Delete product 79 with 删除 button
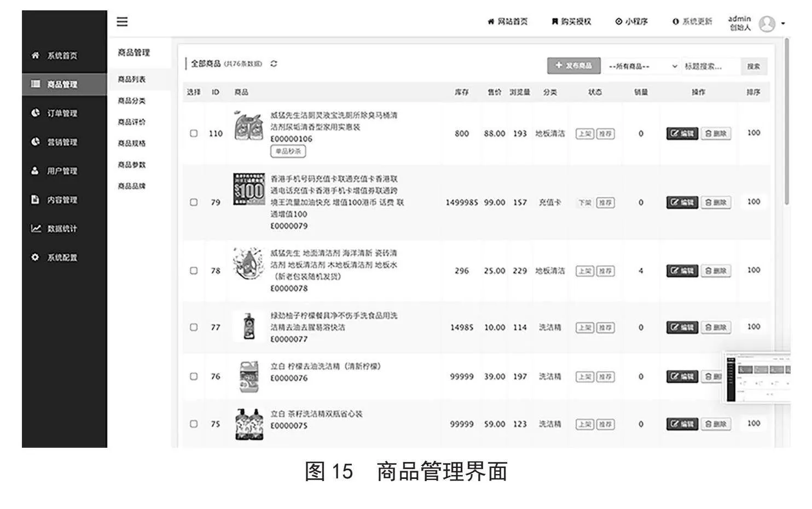This screenshot has height=509, width=812. [x=716, y=202]
